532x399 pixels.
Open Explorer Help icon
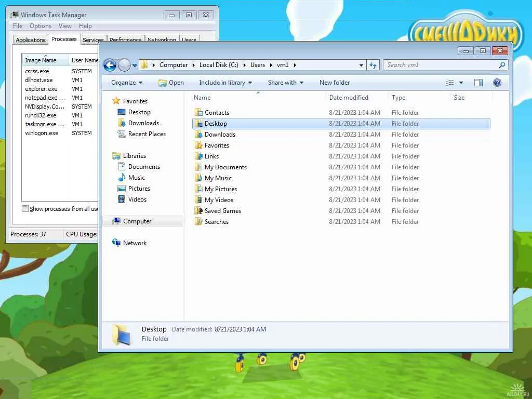click(497, 83)
